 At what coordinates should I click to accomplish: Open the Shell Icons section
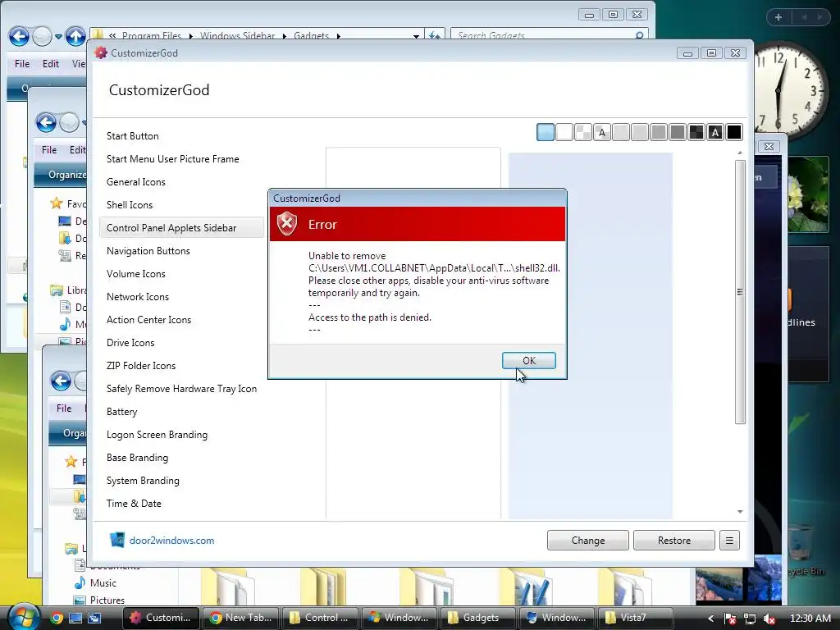[x=129, y=205]
